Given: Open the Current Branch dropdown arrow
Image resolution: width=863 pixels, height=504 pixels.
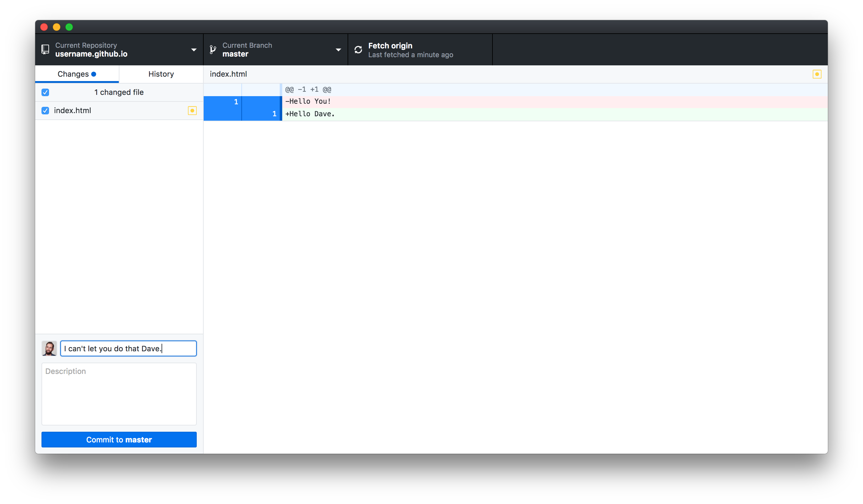Looking at the screenshot, I should [x=338, y=50].
